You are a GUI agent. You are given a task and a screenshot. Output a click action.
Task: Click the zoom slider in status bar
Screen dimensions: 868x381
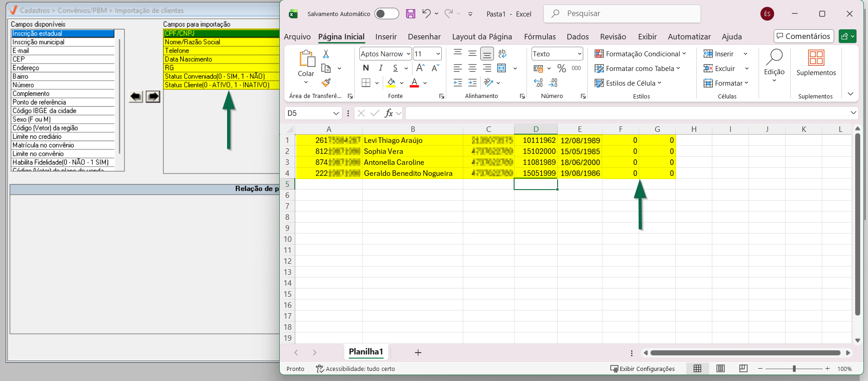(794, 369)
